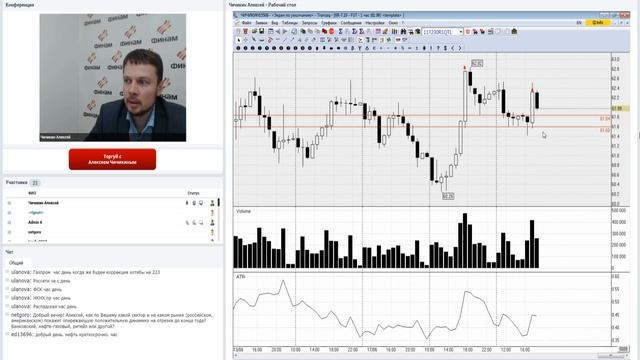Screen dimensions: 640x360
Task: Click the greater-than bracket icon in drawing toolbar
Action: click(x=460, y=48)
